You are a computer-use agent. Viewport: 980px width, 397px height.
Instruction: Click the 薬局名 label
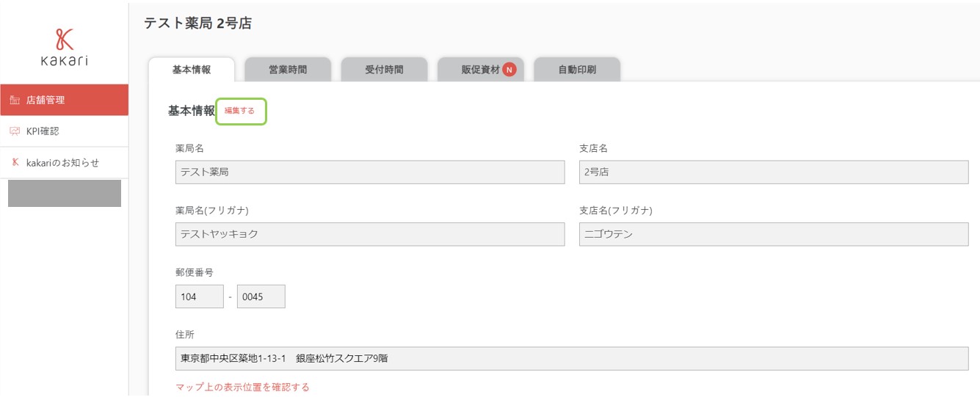coord(189,148)
